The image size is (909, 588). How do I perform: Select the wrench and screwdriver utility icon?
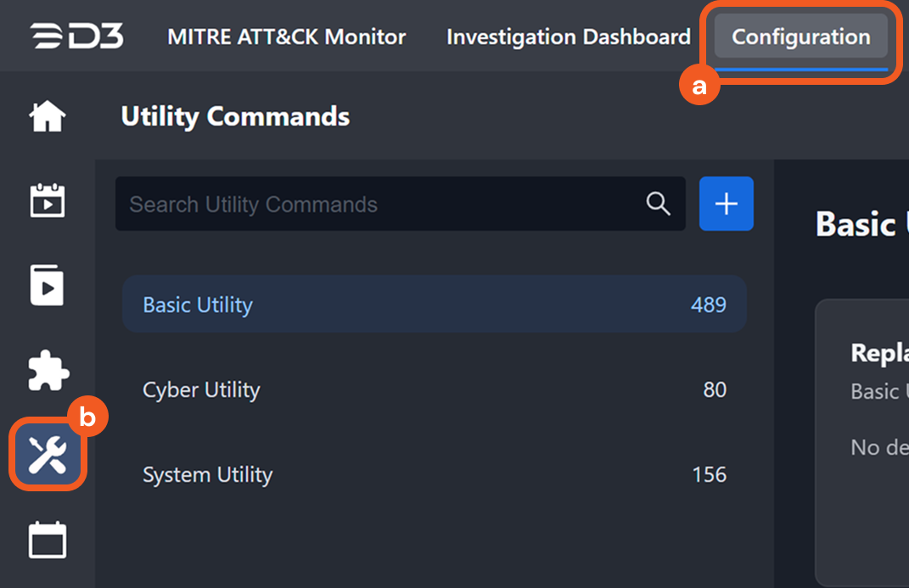48,456
